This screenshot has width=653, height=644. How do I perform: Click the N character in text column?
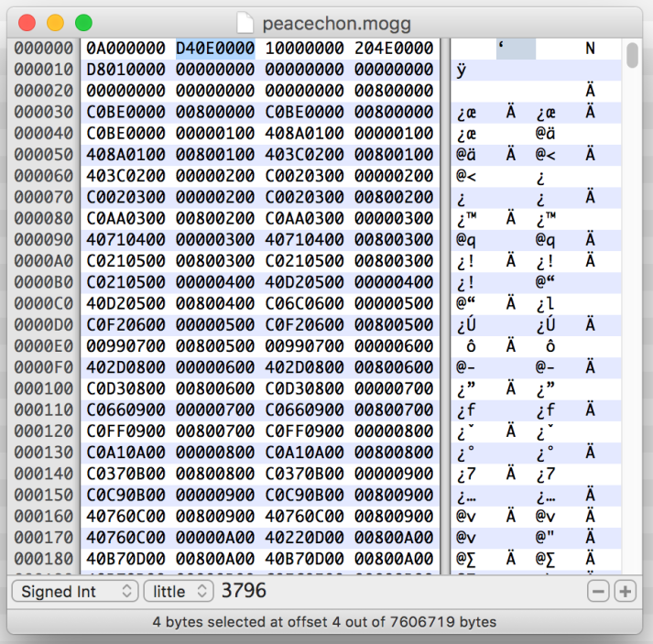pyautogui.click(x=591, y=48)
